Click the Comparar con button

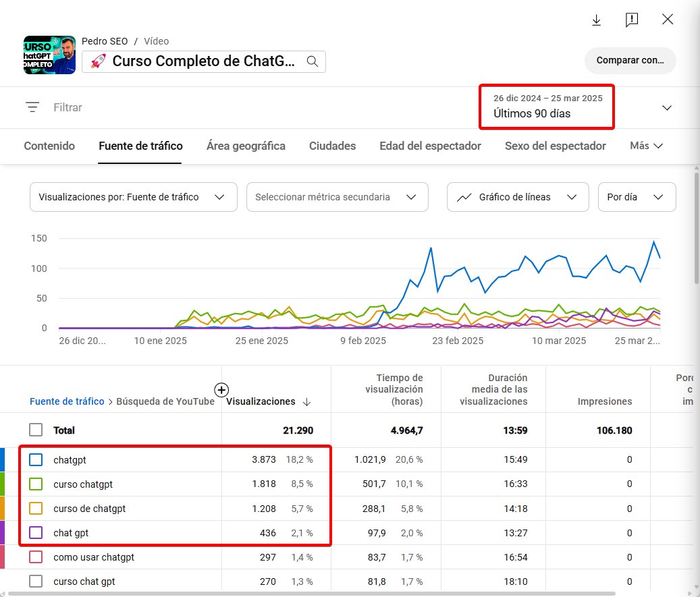pos(629,60)
